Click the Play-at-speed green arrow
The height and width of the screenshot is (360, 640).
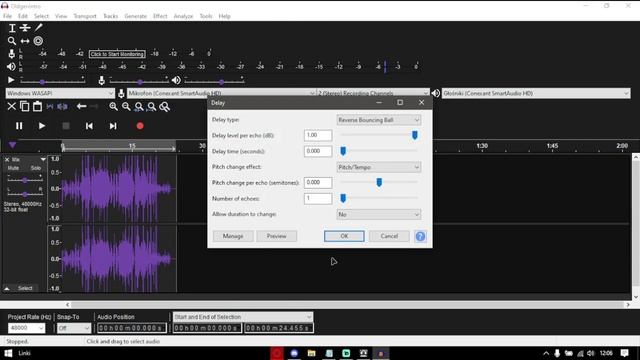point(11,80)
